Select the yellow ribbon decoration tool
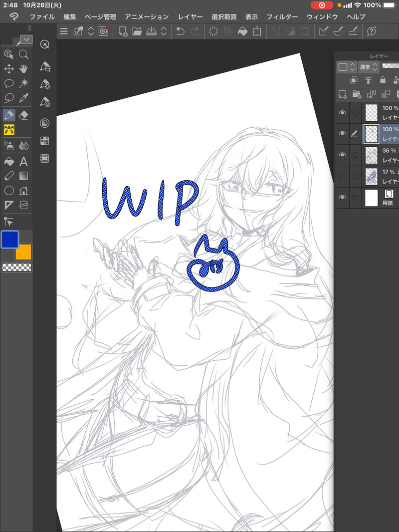Screen dimensions: 399x532 click(9, 130)
